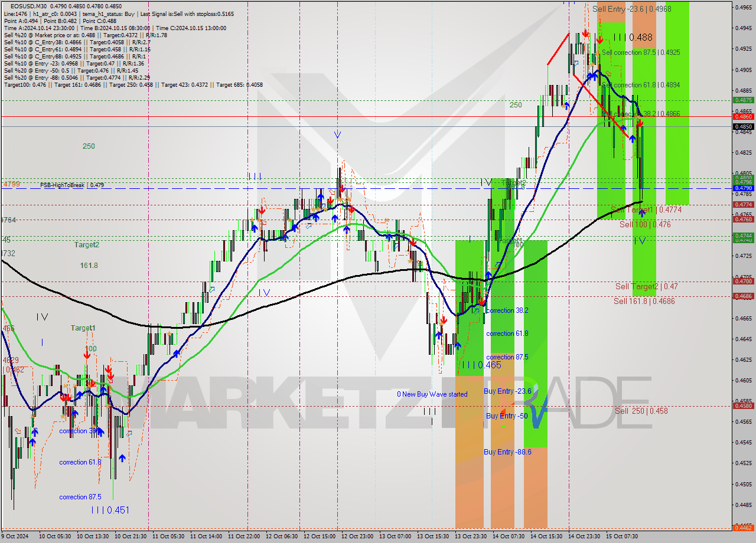Click the 'FSB-HighToBreak | 0.479' label
The image size is (756, 543).
[72, 185]
